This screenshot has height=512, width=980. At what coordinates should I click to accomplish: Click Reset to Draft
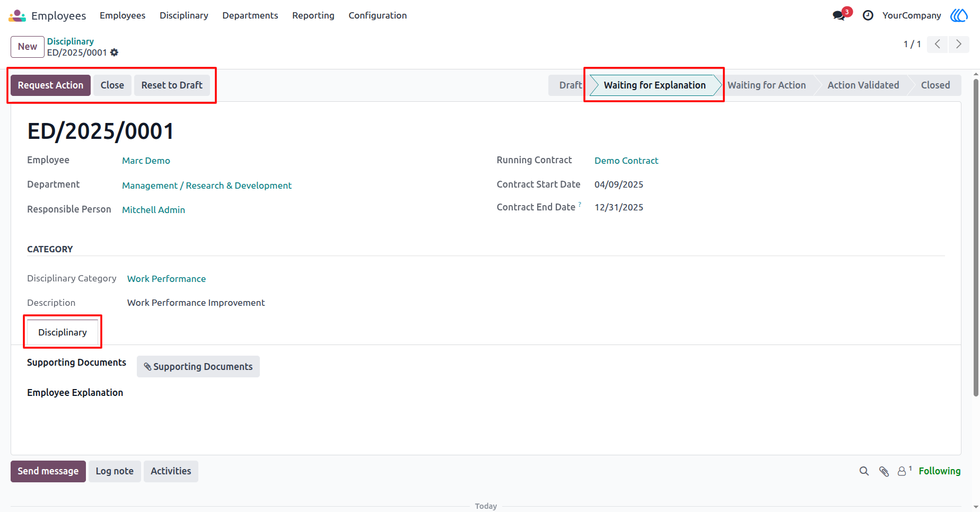click(172, 85)
